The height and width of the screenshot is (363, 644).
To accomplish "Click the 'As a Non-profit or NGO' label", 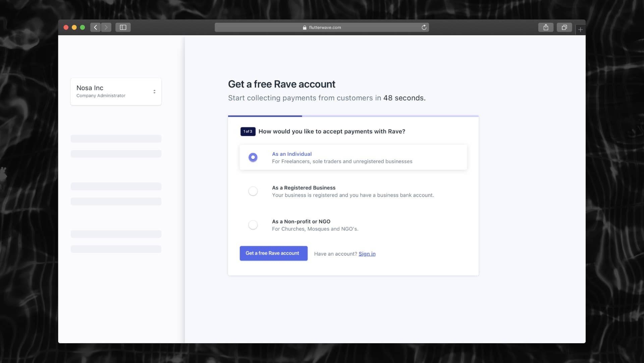I will pyautogui.click(x=301, y=222).
